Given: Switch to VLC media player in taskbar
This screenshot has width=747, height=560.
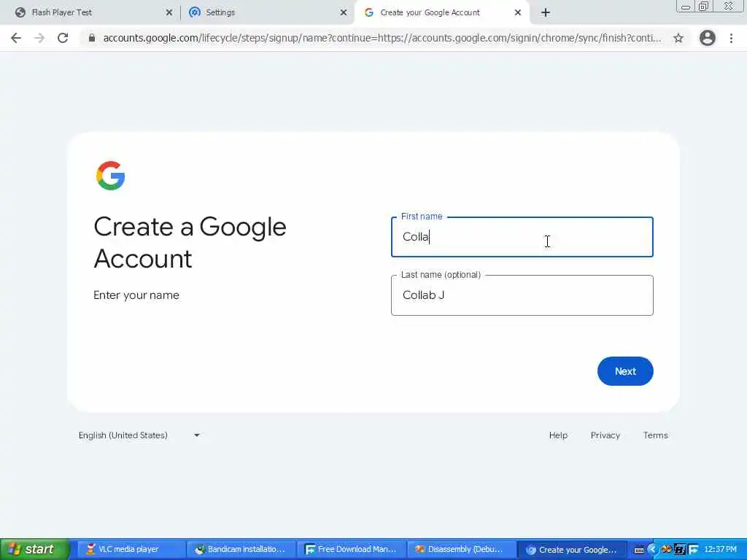Looking at the screenshot, I should pyautogui.click(x=131, y=550).
